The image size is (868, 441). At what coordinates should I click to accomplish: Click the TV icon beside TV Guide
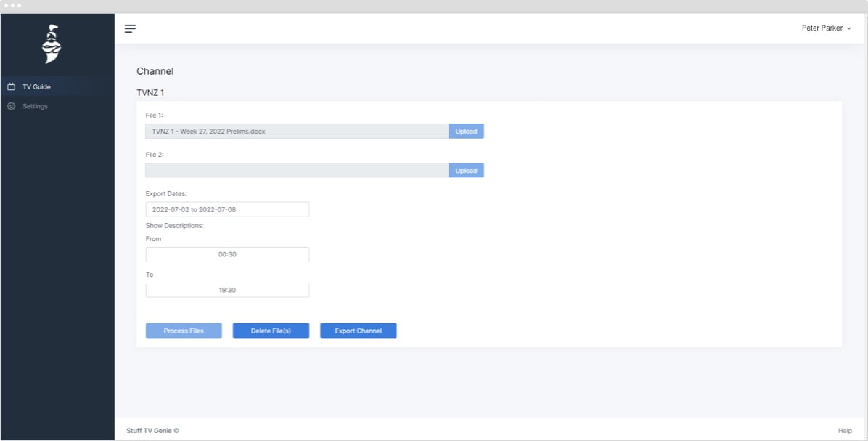tap(11, 87)
